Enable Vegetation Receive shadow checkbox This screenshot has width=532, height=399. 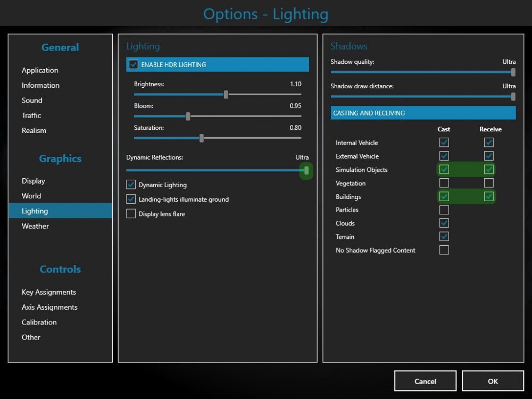pos(489,183)
